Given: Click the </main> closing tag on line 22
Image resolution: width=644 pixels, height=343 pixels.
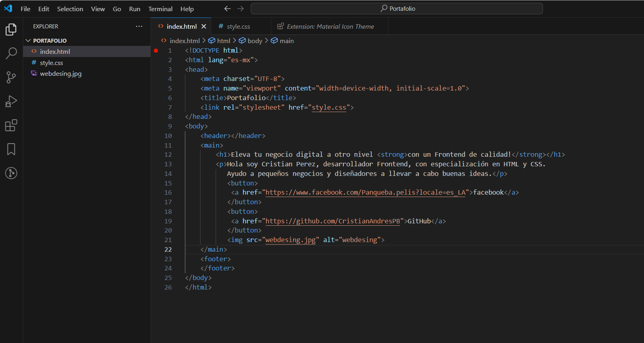Looking at the screenshot, I should [x=214, y=249].
